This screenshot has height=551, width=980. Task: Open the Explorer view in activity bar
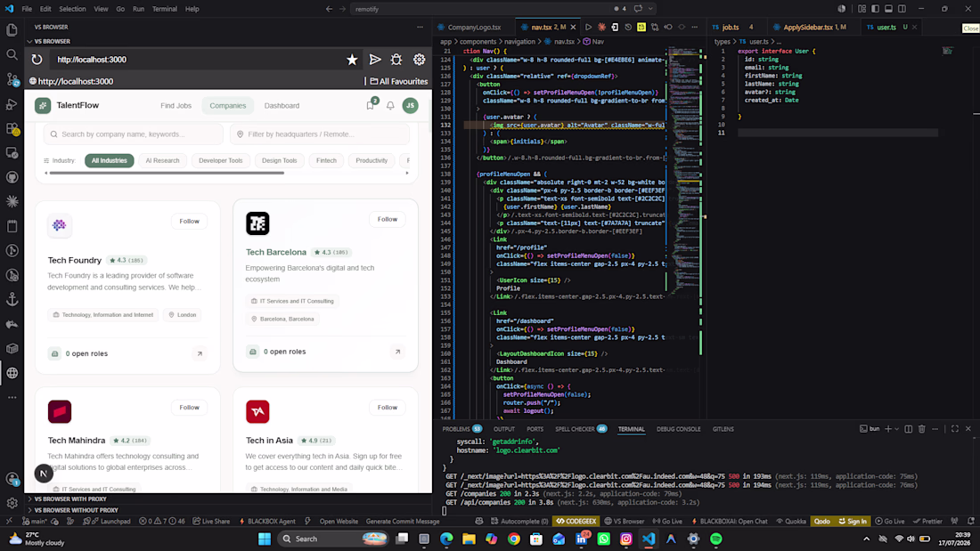(x=12, y=30)
